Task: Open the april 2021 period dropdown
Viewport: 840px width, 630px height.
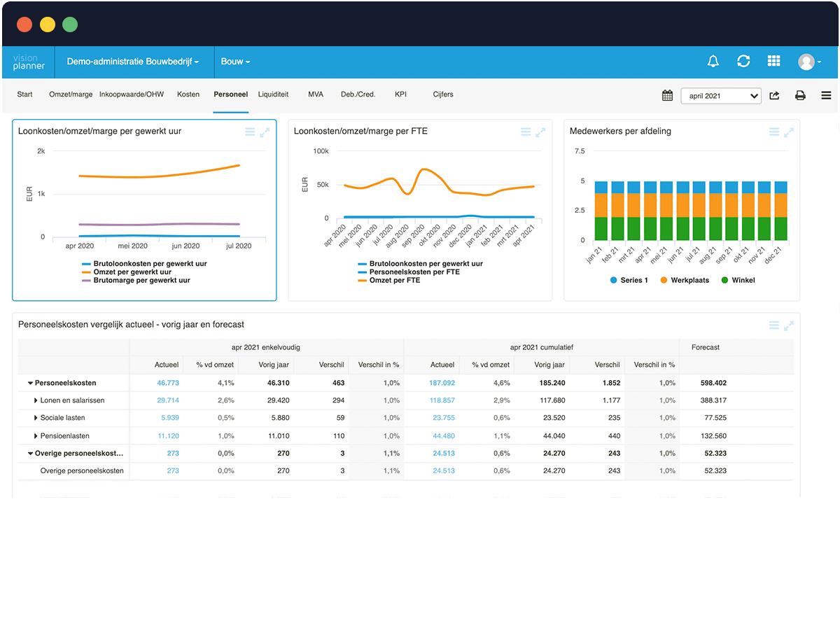Action: (721, 95)
